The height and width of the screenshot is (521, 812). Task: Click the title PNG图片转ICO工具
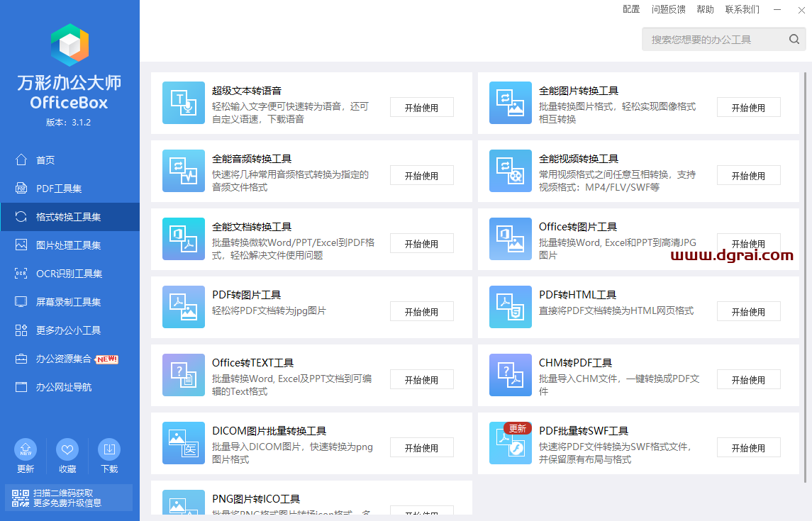pyautogui.click(x=256, y=499)
